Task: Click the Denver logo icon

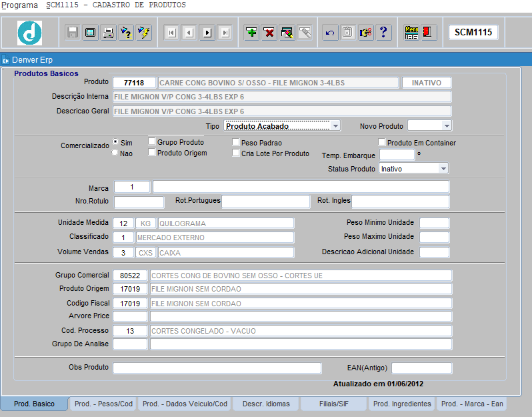Action: click(29, 33)
